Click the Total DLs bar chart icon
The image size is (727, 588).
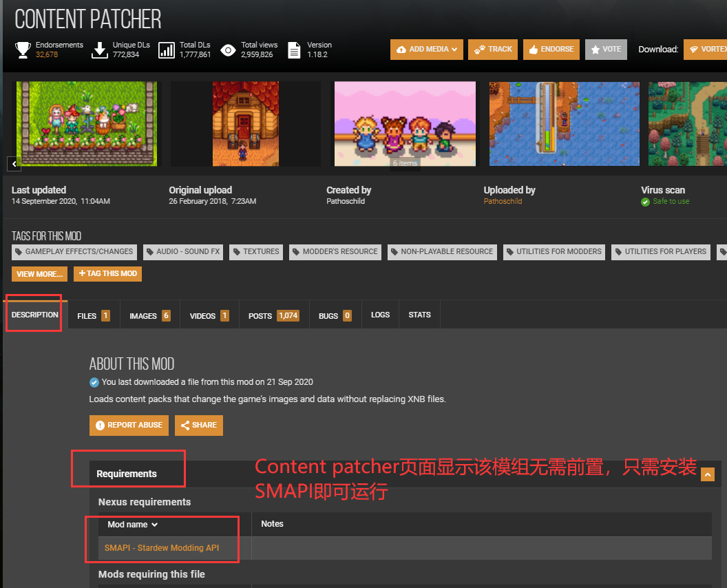[x=167, y=50]
